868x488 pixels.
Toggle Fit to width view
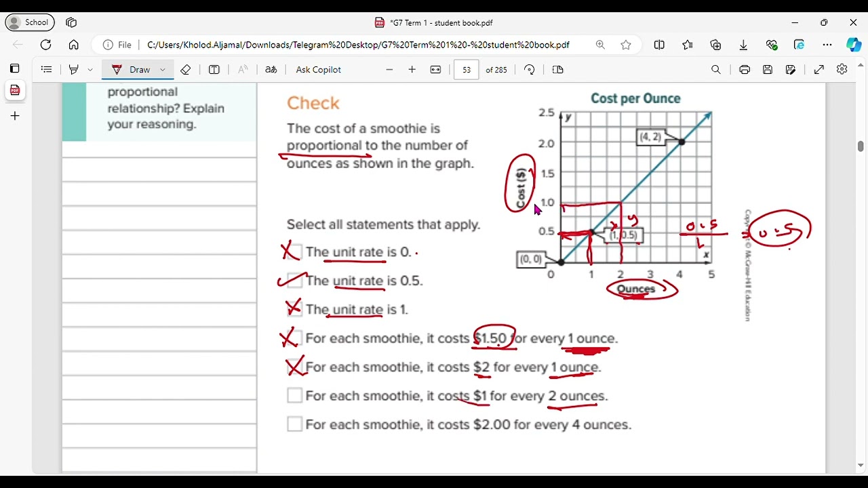coord(435,69)
